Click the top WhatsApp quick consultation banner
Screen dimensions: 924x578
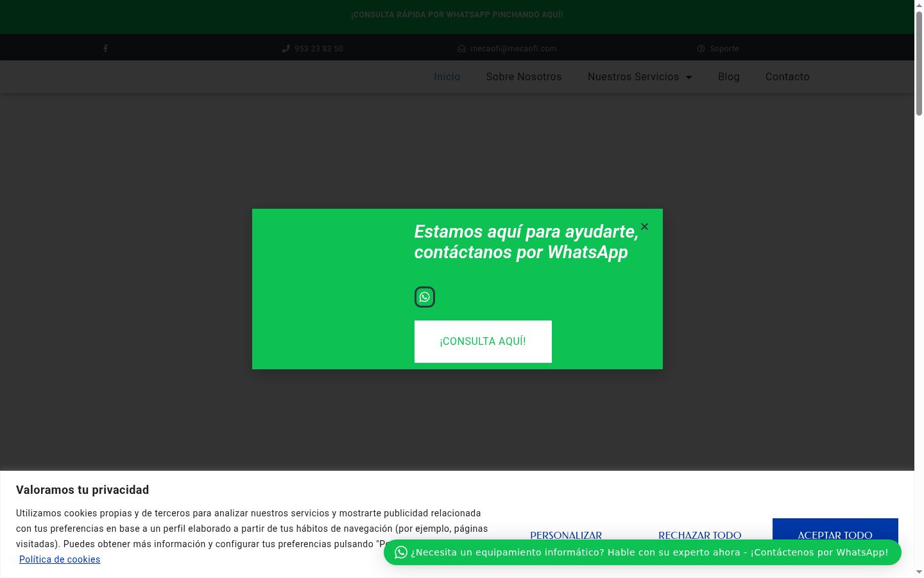click(457, 15)
